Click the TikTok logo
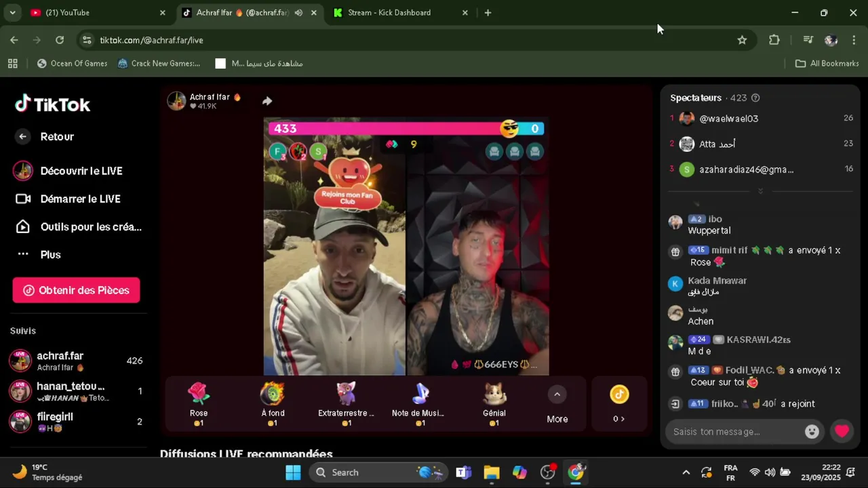Image resolution: width=868 pixels, height=488 pixels. coord(53,104)
